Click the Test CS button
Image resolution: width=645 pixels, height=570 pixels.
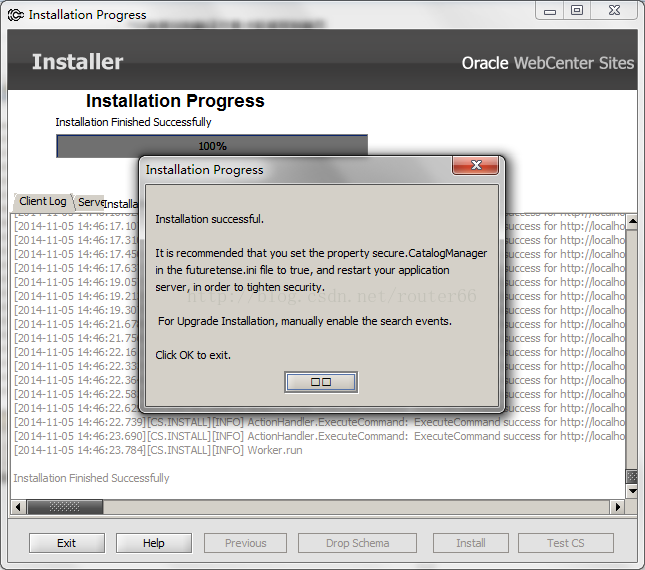[566, 543]
